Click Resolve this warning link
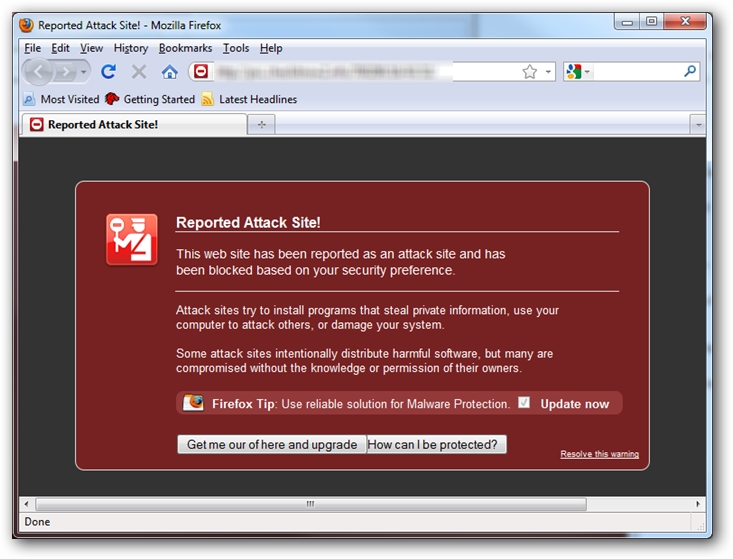 (x=599, y=454)
